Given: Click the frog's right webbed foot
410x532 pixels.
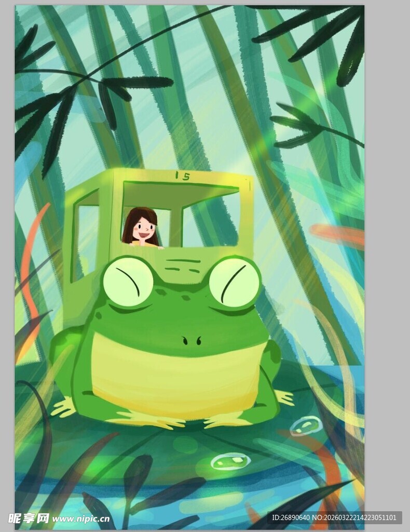Looking at the screenshot, I should click(x=284, y=397).
